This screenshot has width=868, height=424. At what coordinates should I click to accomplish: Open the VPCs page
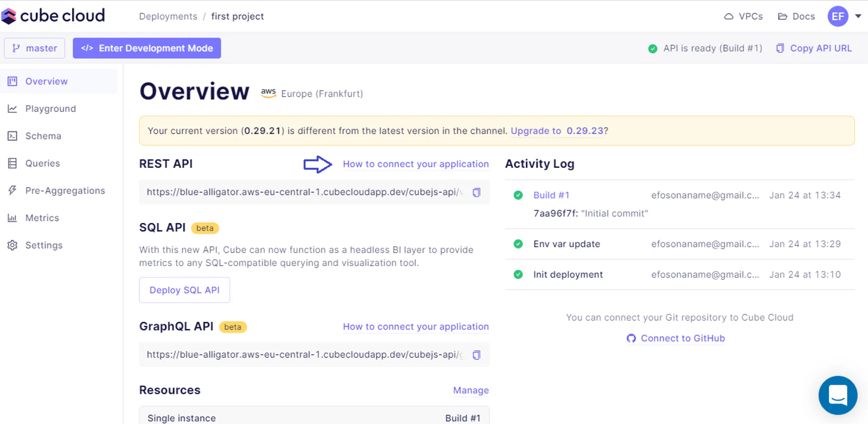click(x=744, y=16)
